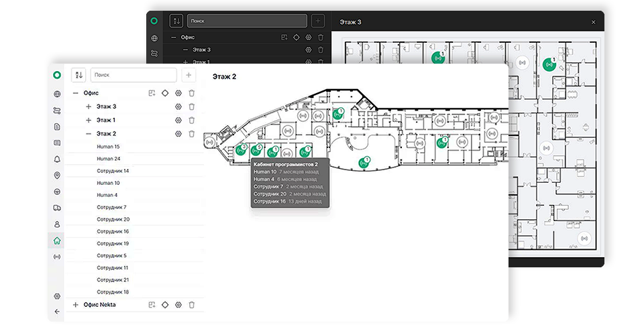Viewport: 644px width, 335px height.
Task: Select Сотрудник 11 in the tree
Action: [x=113, y=267]
